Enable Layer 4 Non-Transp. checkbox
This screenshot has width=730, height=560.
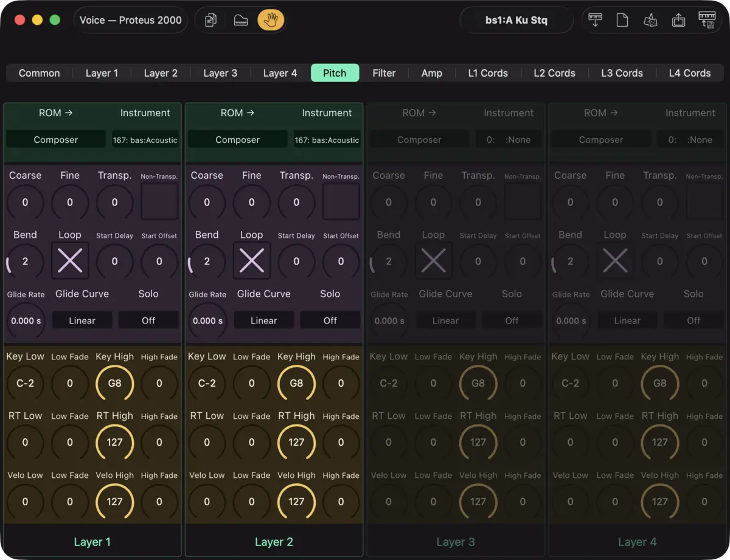[704, 202]
